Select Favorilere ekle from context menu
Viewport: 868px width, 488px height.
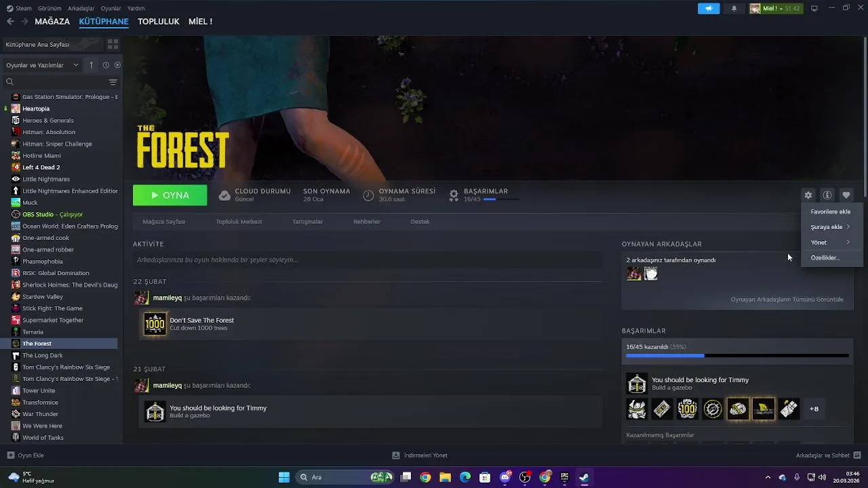pyautogui.click(x=831, y=211)
